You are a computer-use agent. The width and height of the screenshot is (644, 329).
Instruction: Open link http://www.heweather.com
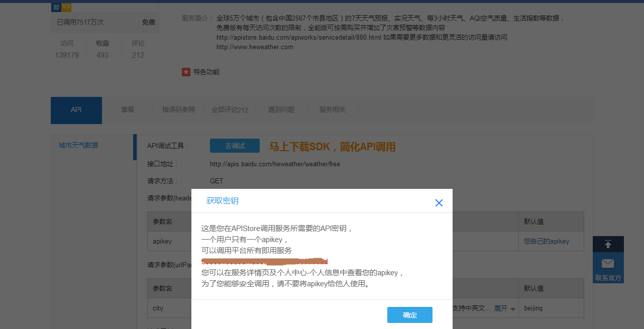pos(254,46)
